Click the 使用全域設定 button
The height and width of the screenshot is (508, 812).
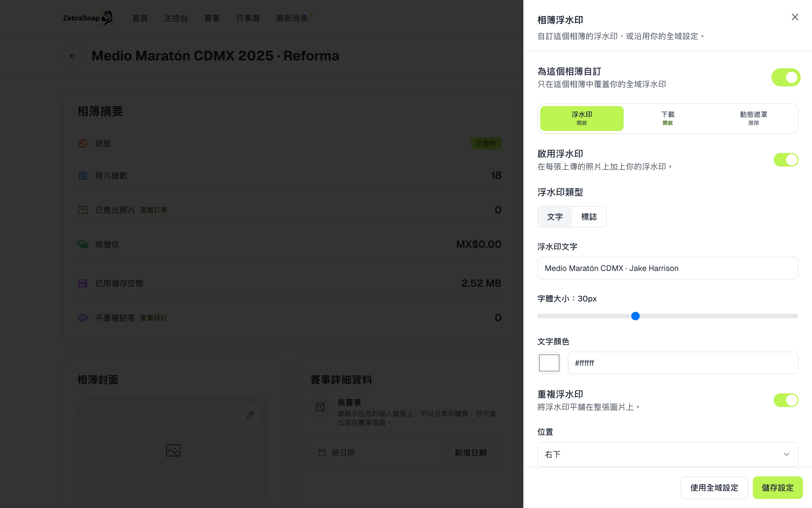(x=714, y=487)
